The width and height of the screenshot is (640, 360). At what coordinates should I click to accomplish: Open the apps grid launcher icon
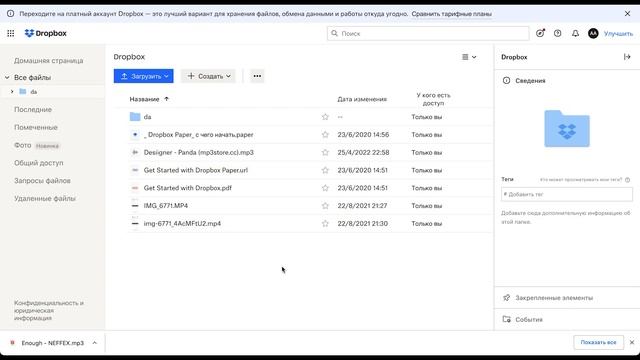tap(11, 33)
